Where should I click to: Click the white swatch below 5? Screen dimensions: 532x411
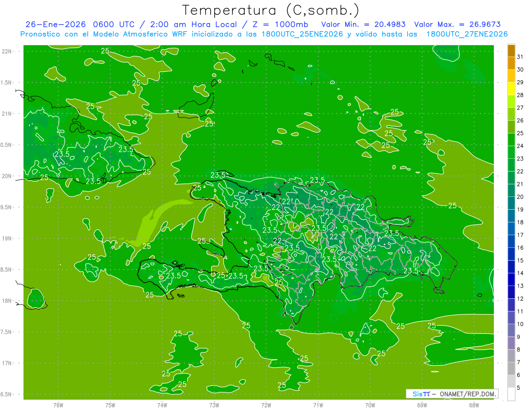click(511, 394)
